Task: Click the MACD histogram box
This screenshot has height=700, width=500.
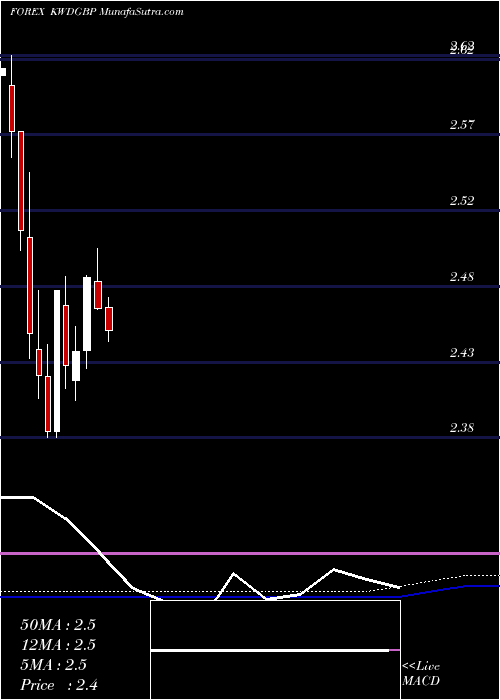Action: (275, 650)
